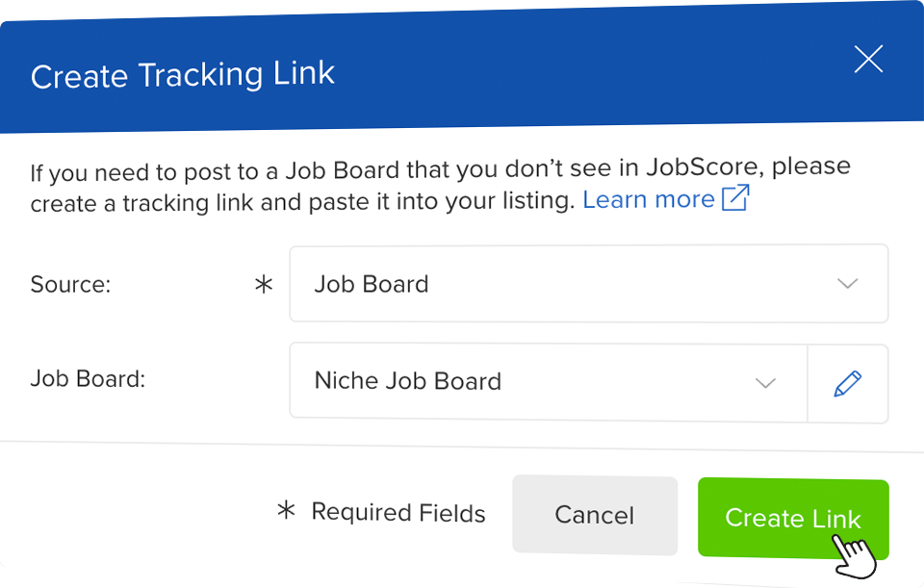Click the green Create Link button

point(792,518)
